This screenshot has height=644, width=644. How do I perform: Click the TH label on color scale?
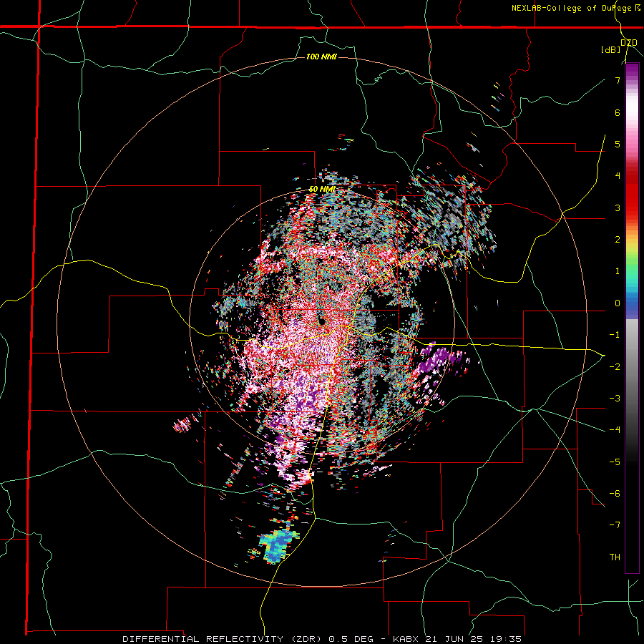[615, 557]
